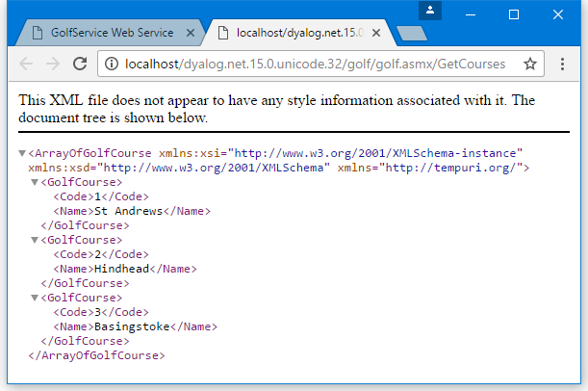Collapse the GolfCourse node containing St Andrews
Viewport: 588px width, 391px height.
click(x=36, y=182)
